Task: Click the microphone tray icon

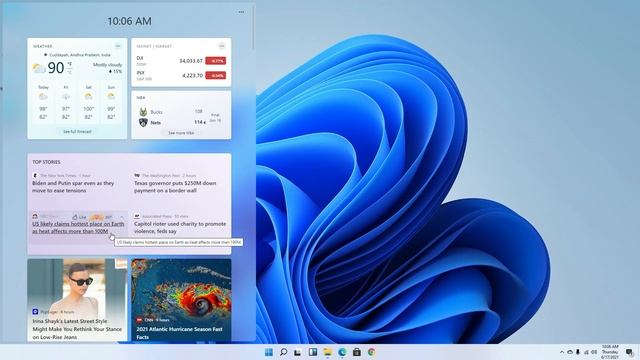Action: (578, 352)
